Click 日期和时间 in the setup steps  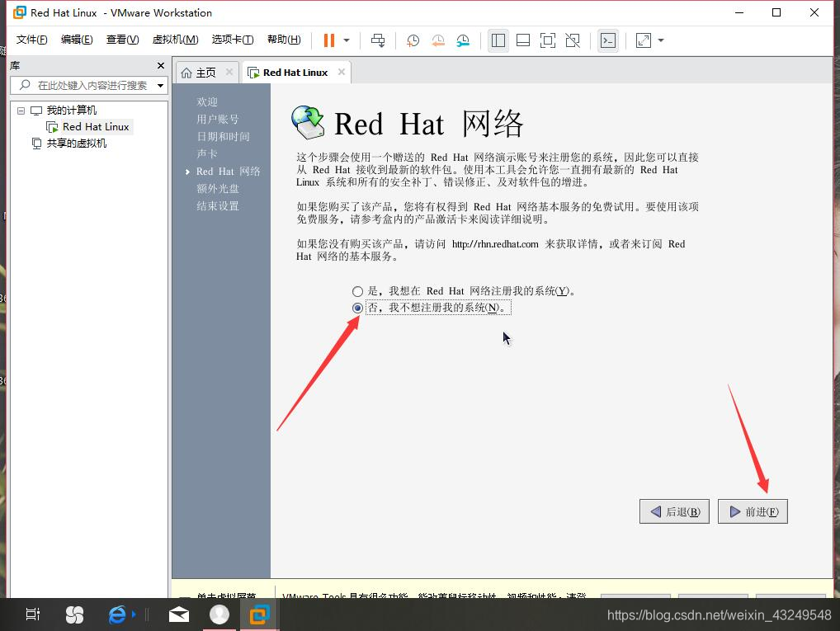[x=223, y=137]
